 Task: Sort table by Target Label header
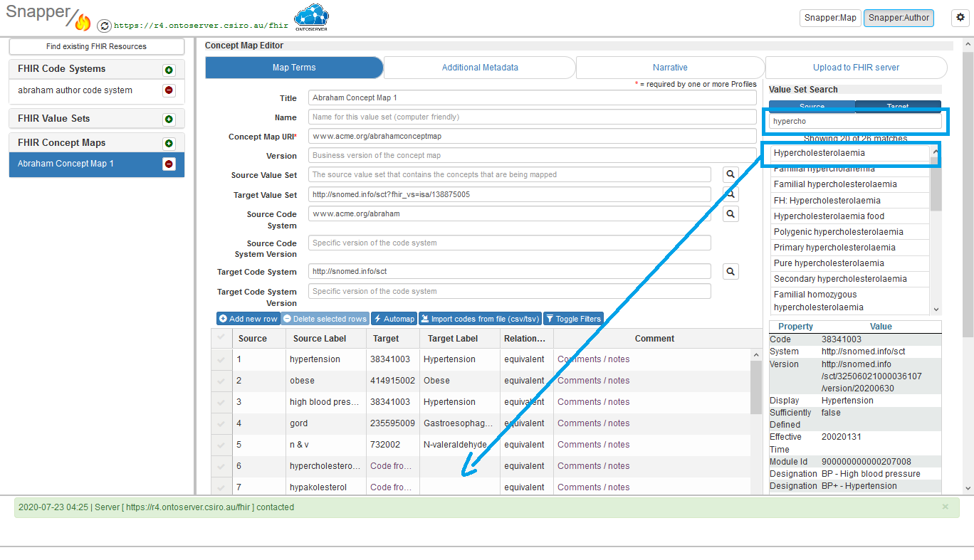point(460,338)
